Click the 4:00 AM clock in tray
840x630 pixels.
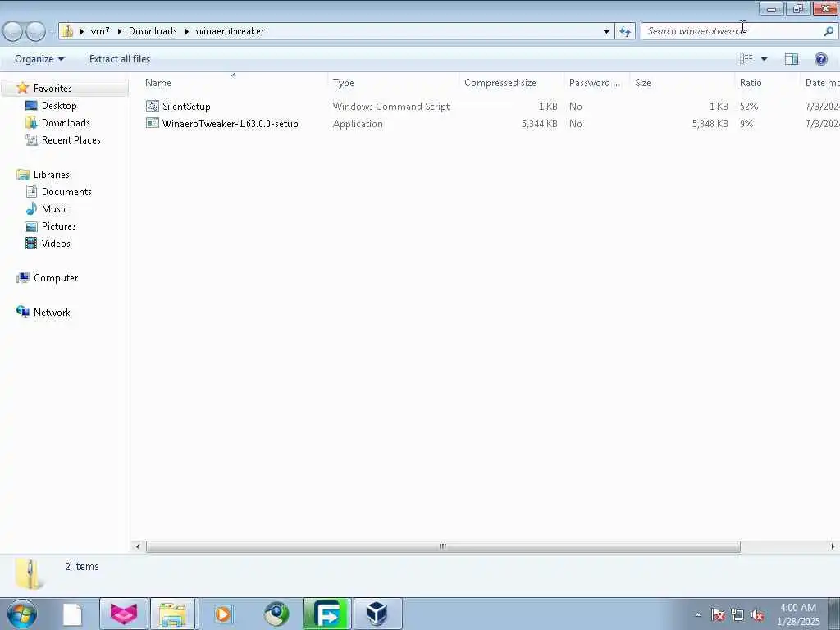pos(797,608)
